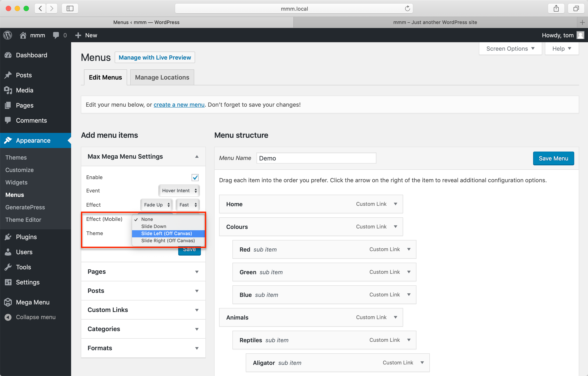Open the Dashboard sidebar icon
This screenshot has width=588, height=376.
(x=8, y=55)
